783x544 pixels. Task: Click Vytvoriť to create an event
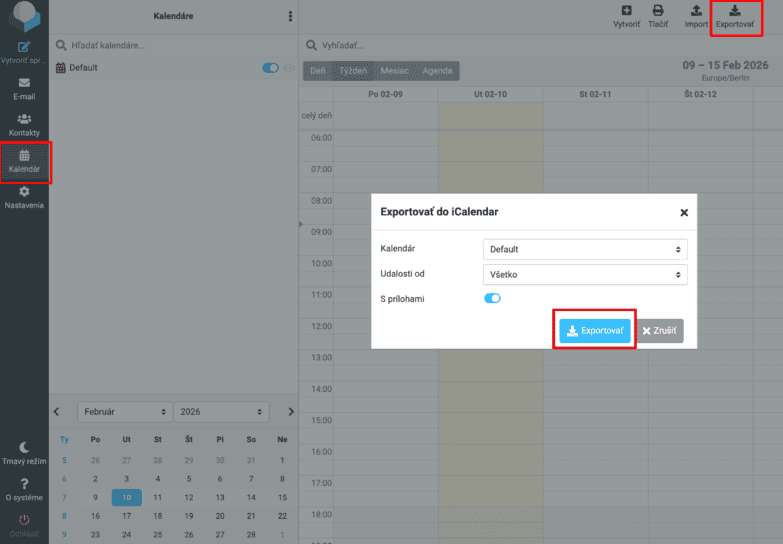click(x=626, y=16)
